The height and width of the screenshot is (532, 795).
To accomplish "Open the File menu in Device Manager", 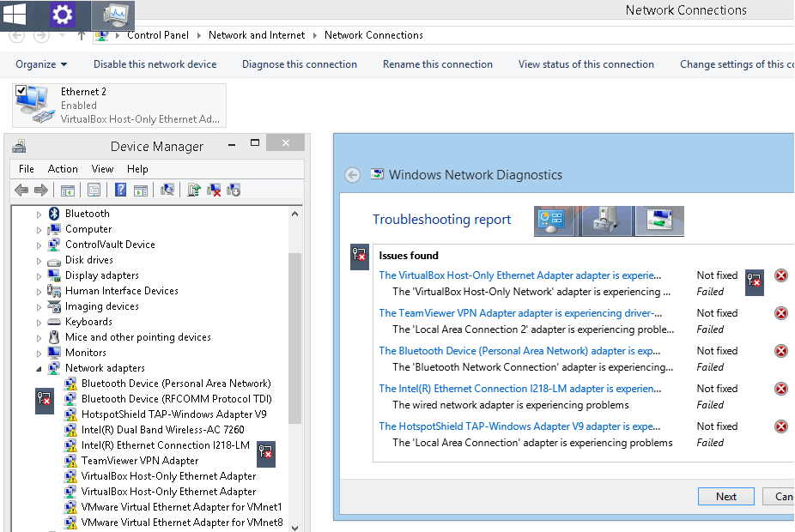I will (x=27, y=169).
